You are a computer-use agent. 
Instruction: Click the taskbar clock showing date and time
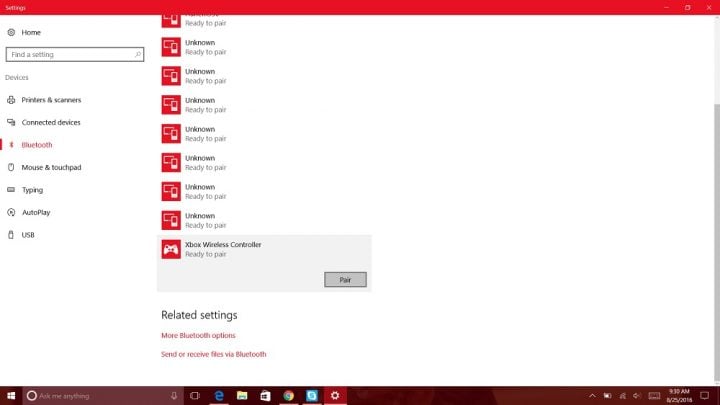[679, 396]
